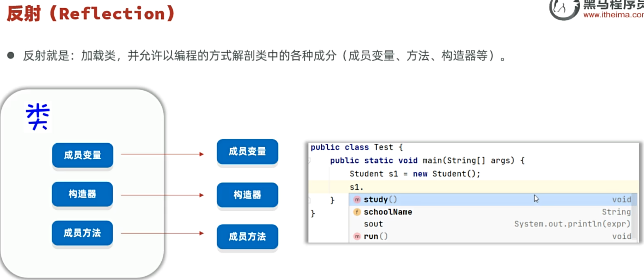
Task: Place cursor on the highlighted 's1.' line
Action: click(473, 187)
